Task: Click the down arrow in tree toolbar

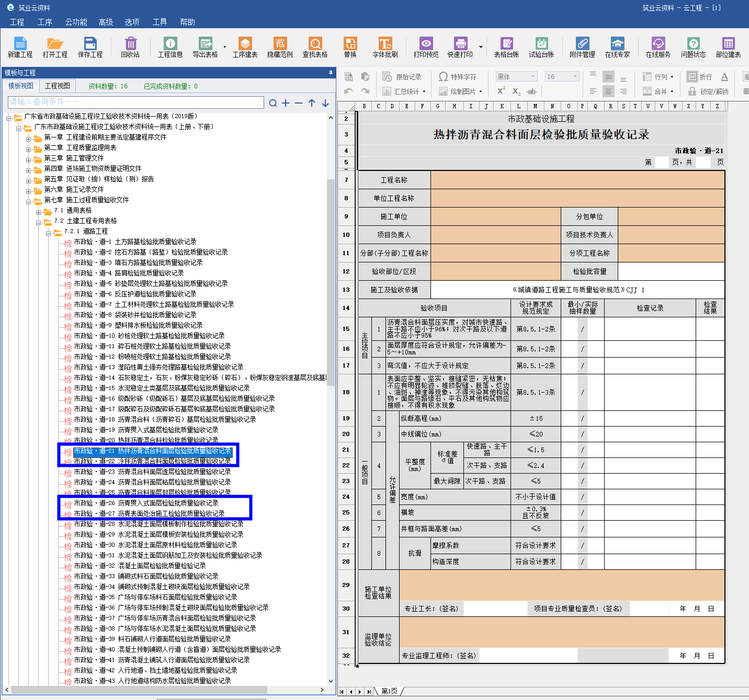Action: pos(325,103)
